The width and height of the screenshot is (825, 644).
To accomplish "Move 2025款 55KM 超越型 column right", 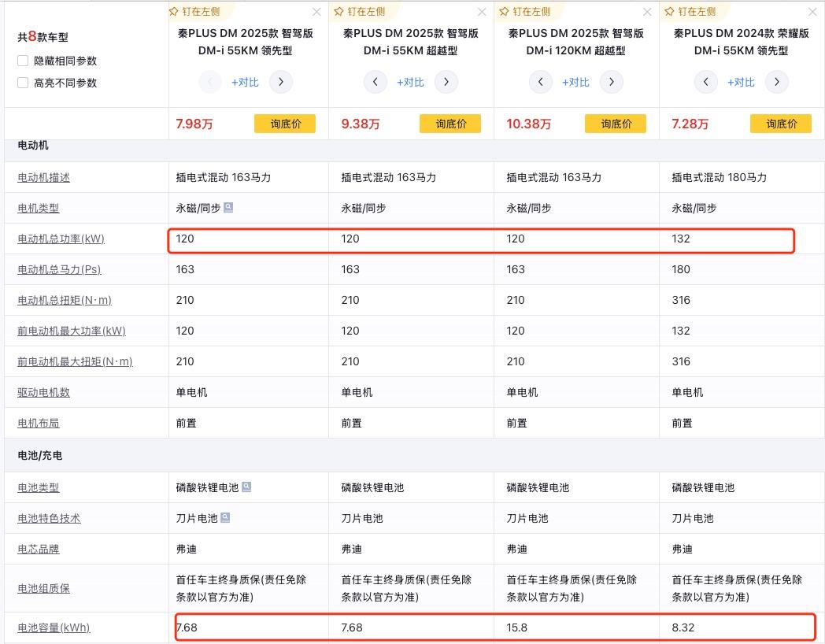I will pyautogui.click(x=446, y=82).
